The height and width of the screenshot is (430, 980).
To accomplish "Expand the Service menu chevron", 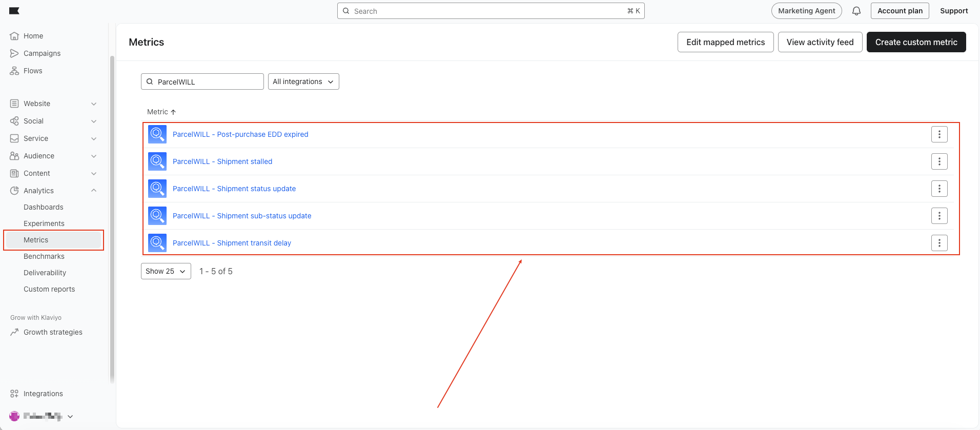I will pos(94,138).
